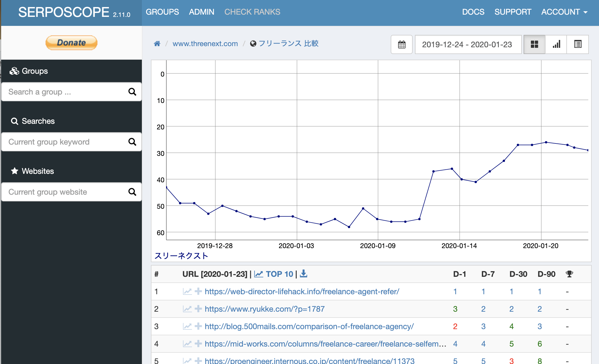This screenshot has height=364, width=599.
Task: Show chart for www.ryukke.com row
Action: [x=187, y=309]
